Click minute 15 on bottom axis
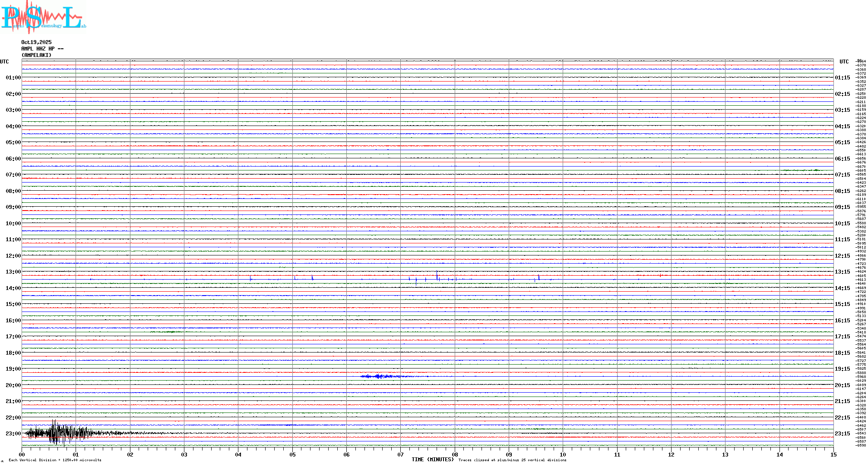Image resolution: width=868 pixels, height=466 pixels. pos(833,454)
